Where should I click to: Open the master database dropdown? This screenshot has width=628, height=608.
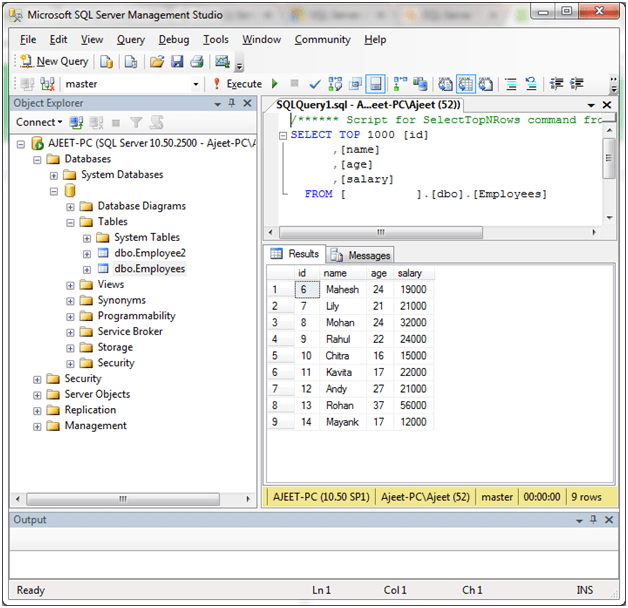(x=196, y=84)
